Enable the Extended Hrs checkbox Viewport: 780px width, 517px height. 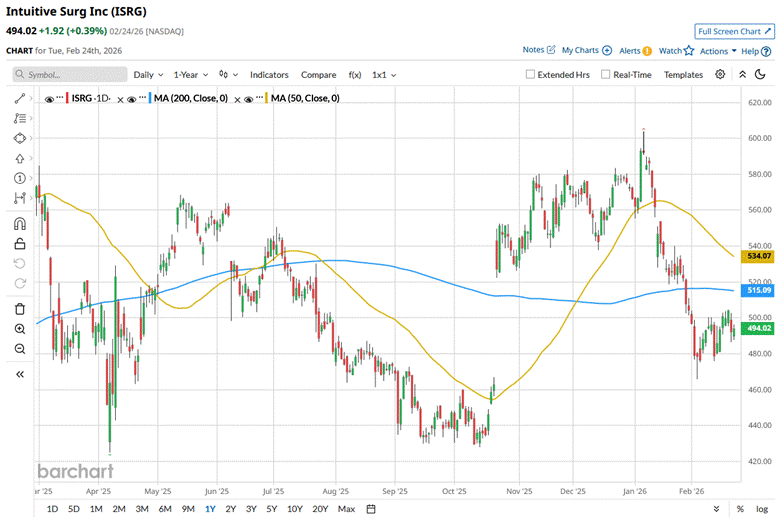click(531, 75)
